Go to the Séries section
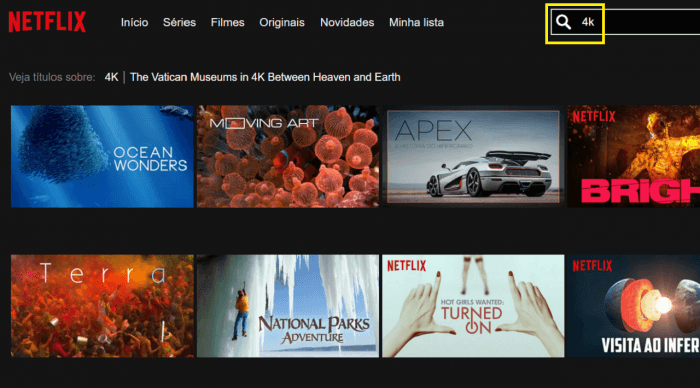 (179, 22)
